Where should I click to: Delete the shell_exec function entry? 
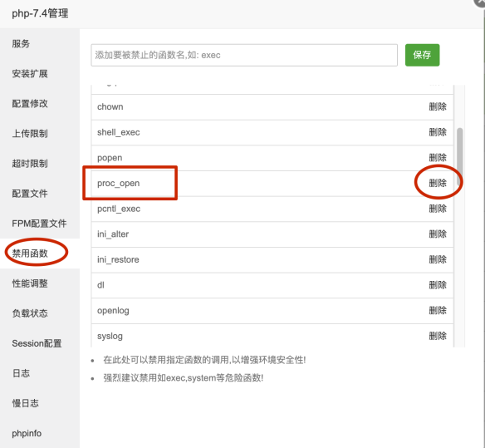(x=438, y=132)
